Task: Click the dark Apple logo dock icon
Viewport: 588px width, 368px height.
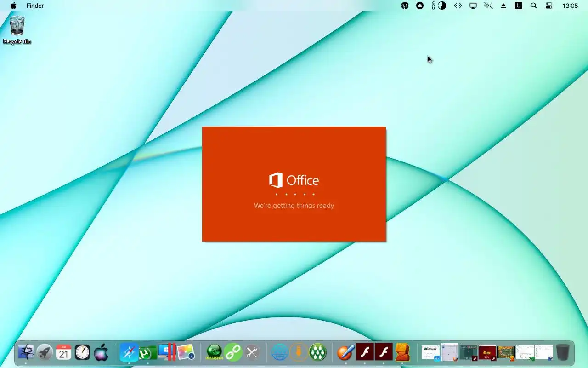Action: tap(101, 352)
